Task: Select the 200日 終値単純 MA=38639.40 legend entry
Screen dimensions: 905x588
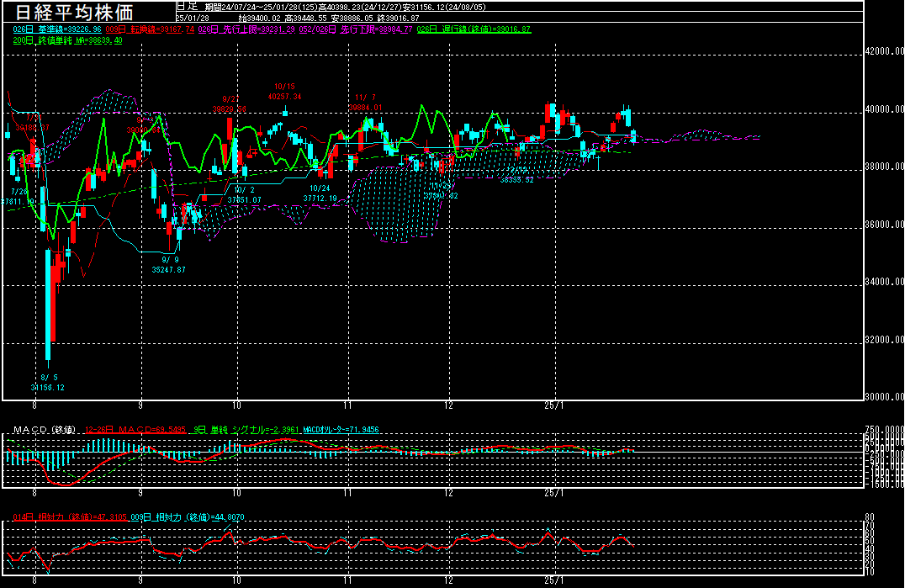Action: [67, 41]
